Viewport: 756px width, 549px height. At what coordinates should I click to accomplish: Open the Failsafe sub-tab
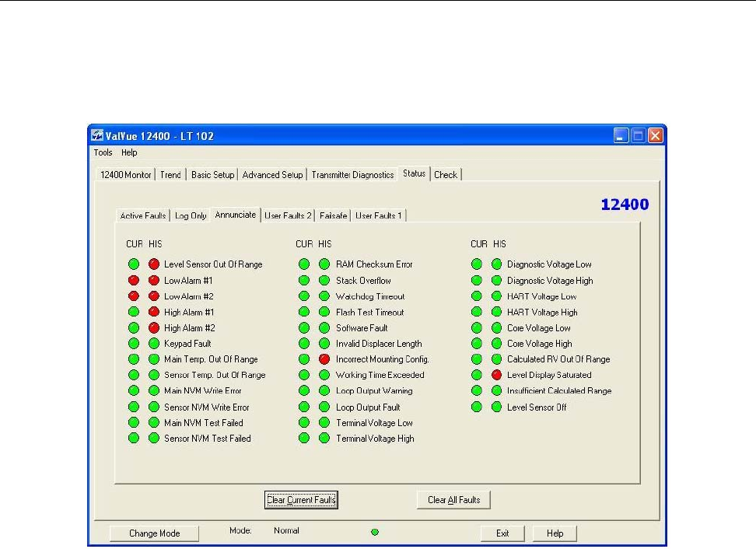333,215
